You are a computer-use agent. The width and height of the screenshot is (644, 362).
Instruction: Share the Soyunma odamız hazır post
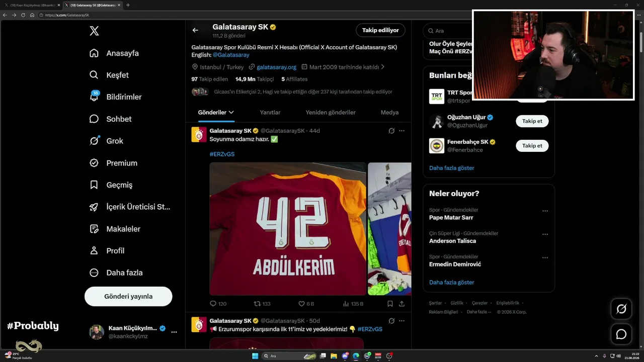click(x=401, y=304)
